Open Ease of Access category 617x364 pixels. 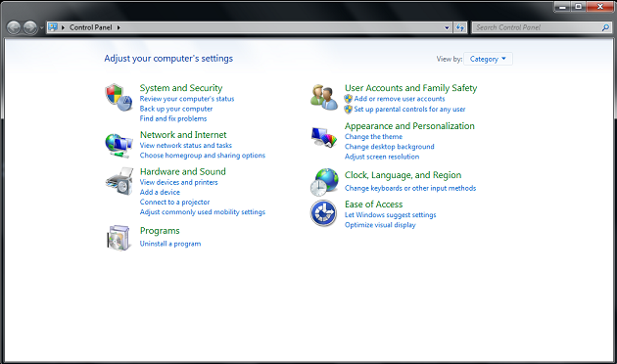point(374,205)
